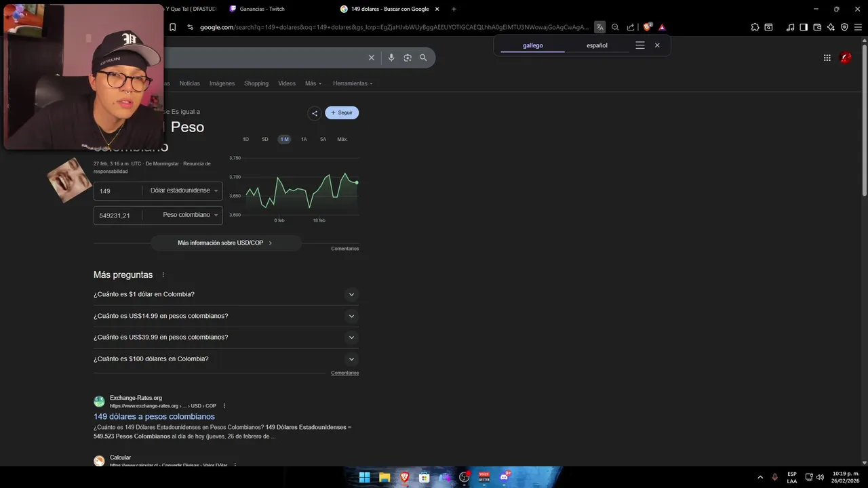Open the Google apps grid
This screenshot has height=488, width=868.
(827, 58)
